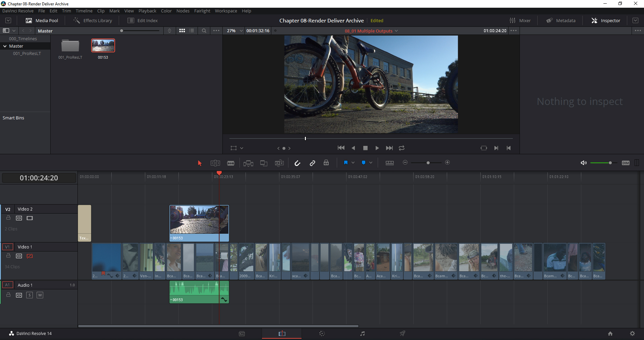The width and height of the screenshot is (644, 340).
Task: Lock the Video 2 track
Action: click(8, 218)
